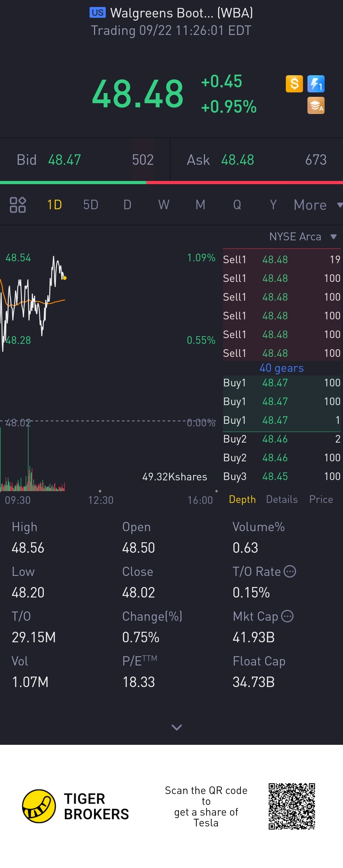The image size is (343, 868).
Task: Tap the 40 gears link
Action: coord(281,368)
